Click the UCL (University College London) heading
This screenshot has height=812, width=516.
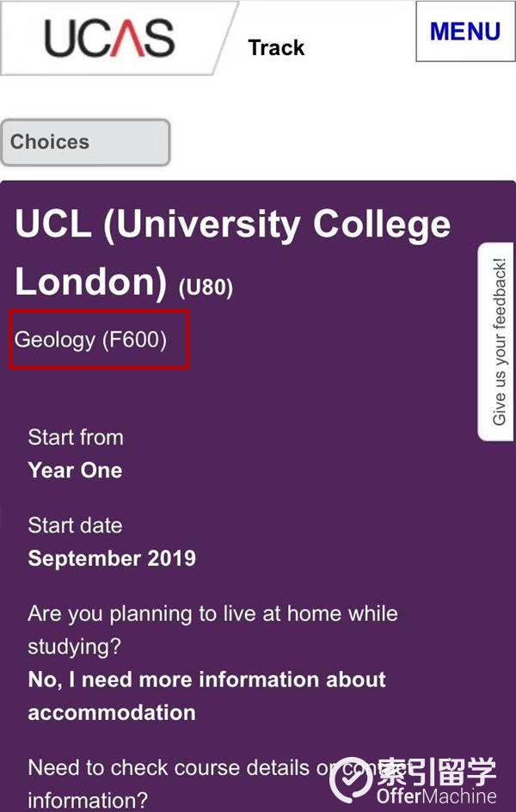[233, 253]
